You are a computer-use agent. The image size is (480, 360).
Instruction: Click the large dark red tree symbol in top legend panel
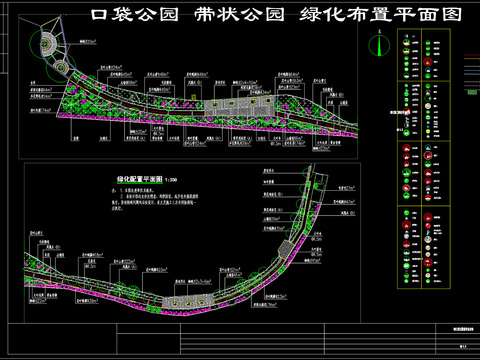(428, 62)
